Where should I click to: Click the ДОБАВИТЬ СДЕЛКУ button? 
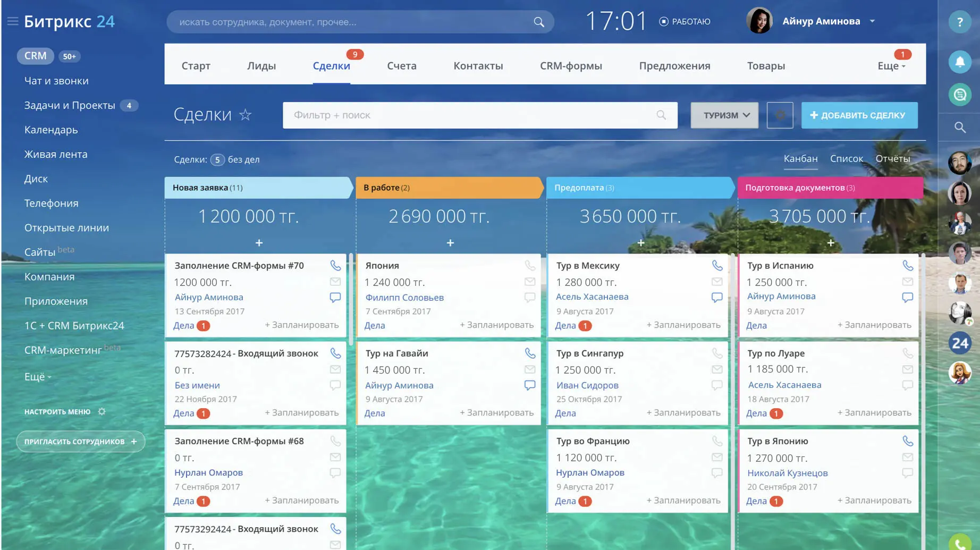tap(859, 115)
